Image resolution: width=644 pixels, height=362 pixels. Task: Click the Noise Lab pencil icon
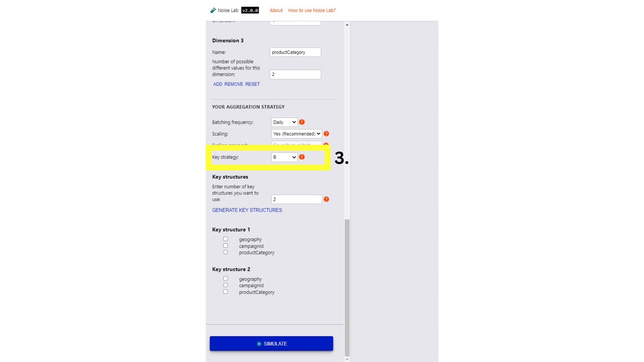pos(212,10)
